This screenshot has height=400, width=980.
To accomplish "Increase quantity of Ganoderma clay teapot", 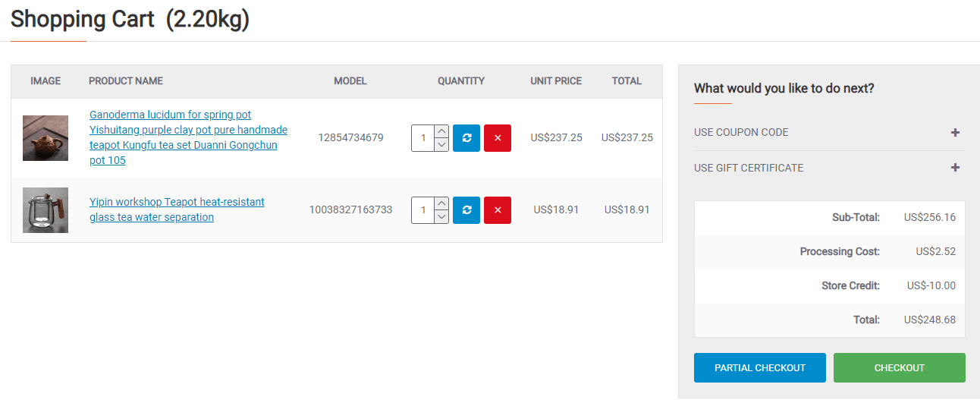I will tap(441, 131).
